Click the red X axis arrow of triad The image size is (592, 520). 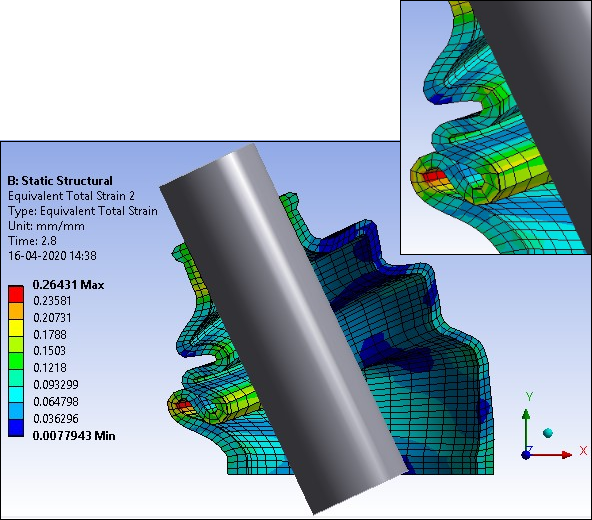tap(551, 455)
